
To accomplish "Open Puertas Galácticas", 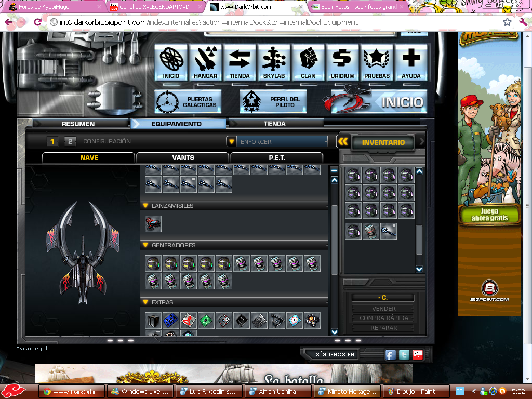I will (x=188, y=102).
